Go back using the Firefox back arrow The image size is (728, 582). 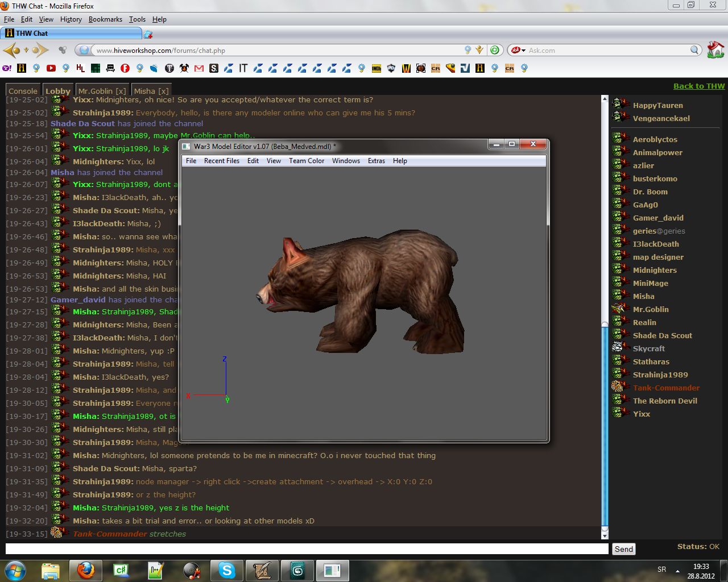tap(11, 50)
